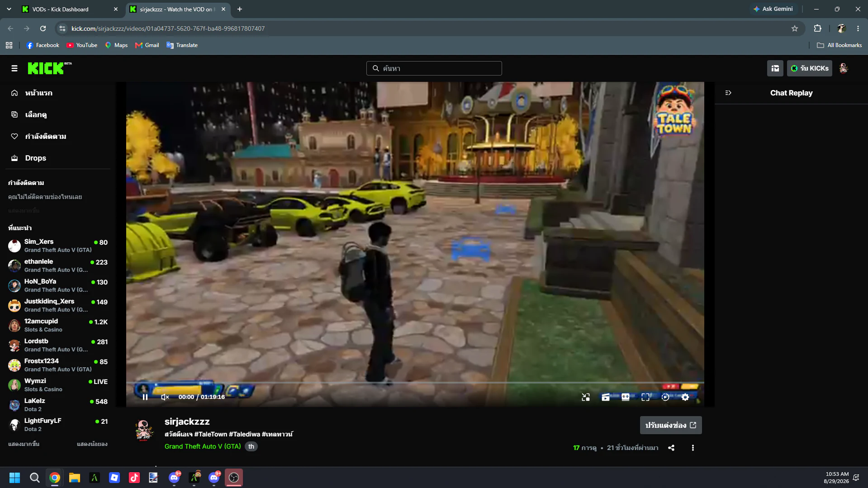Click the sirjackzzz channel name
This screenshot has height=488, width=868.
pyautogui.click(x=187, y=422)
